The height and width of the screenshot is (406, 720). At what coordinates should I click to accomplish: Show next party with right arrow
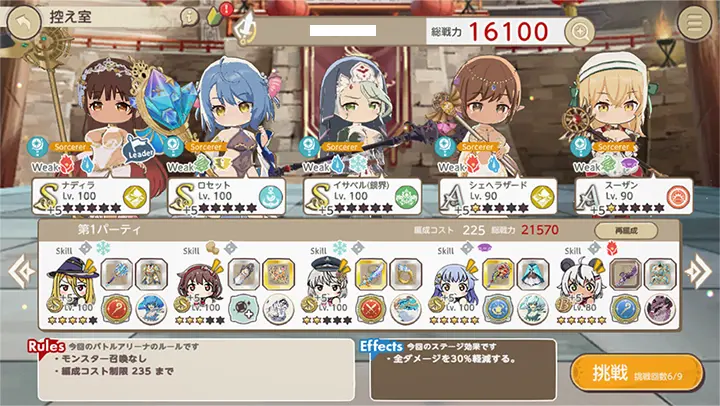(698, 271)
